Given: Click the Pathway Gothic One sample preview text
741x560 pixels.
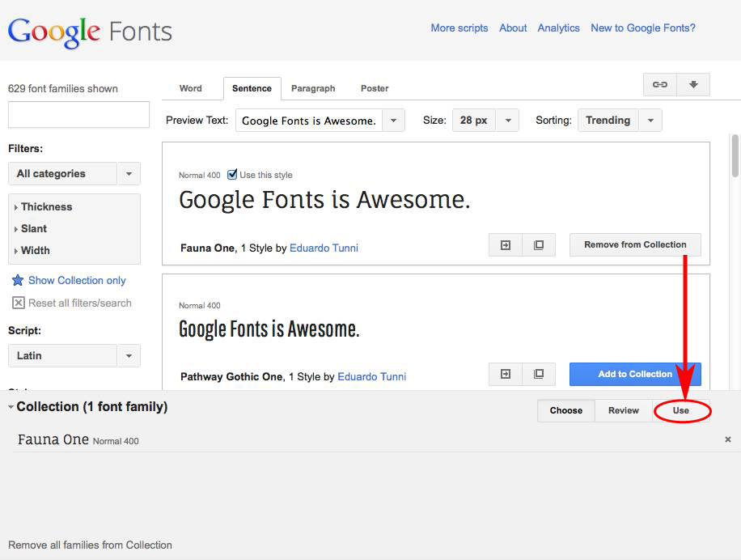Looking at the screenshot, I should (x=269, y=329).
